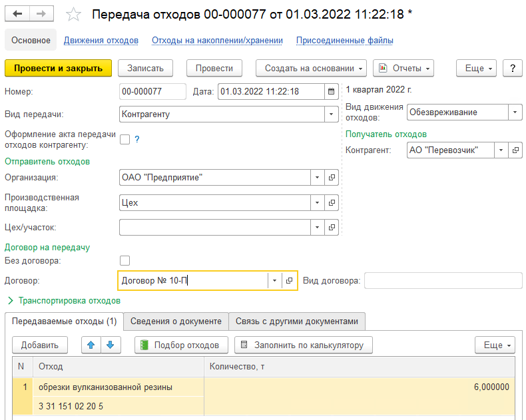Image resolution: width=526 pixels, height=420 pixels.
Task: Open the calendar picker in Дата field
Action: [x=331, y=92]
